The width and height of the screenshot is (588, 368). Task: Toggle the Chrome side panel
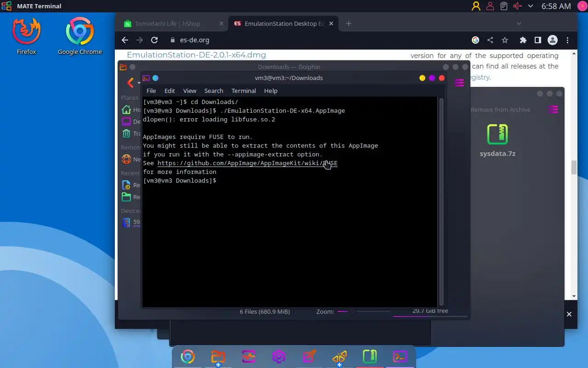(x=537, y=40)
